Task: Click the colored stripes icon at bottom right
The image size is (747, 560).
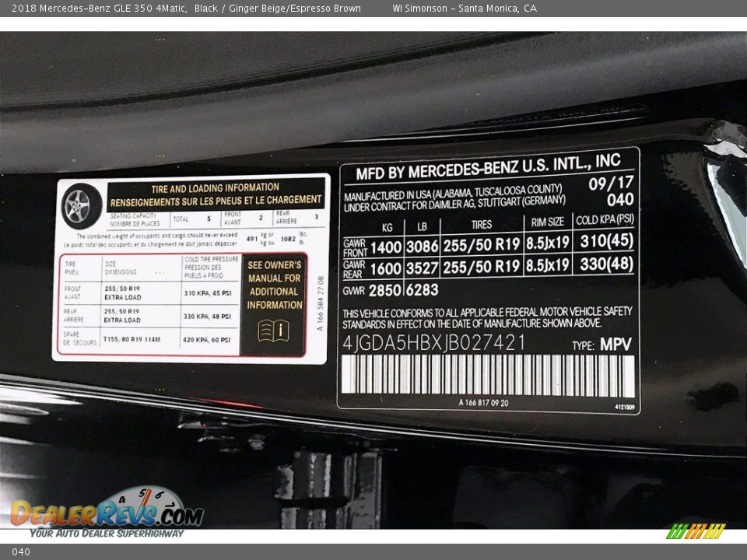Action: click(x=696, y=531)
